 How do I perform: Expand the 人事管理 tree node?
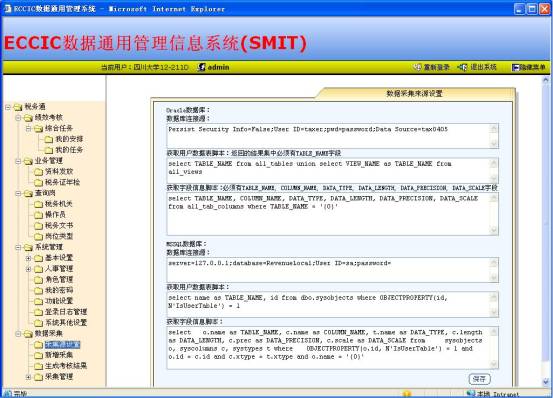pyautogui.click(x=29, y=269)
